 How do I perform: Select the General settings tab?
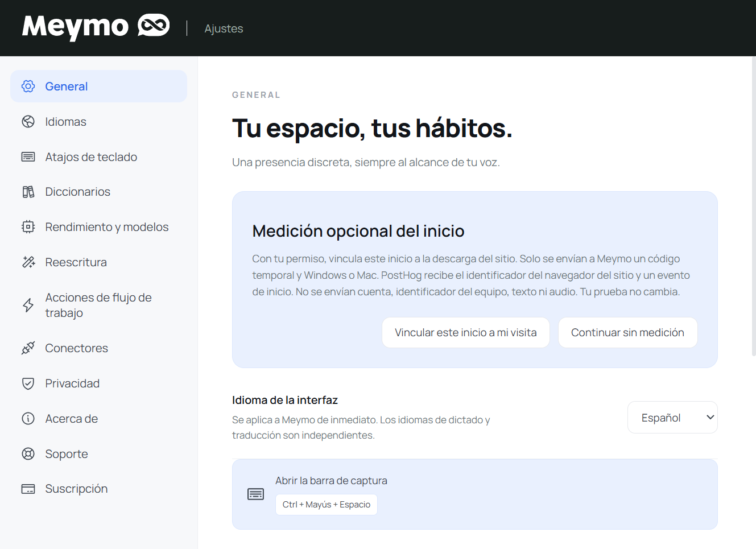98,86
